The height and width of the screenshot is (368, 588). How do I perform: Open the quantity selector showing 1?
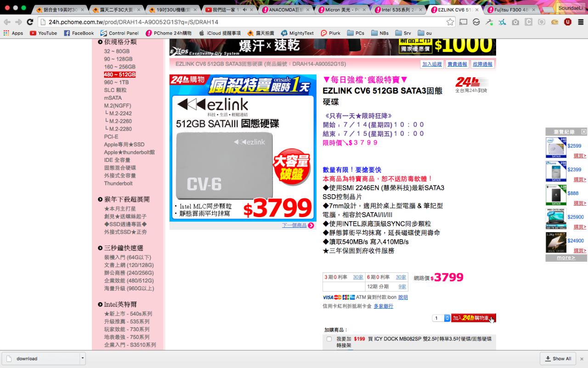pyautogui.click(x=441, y=318)
